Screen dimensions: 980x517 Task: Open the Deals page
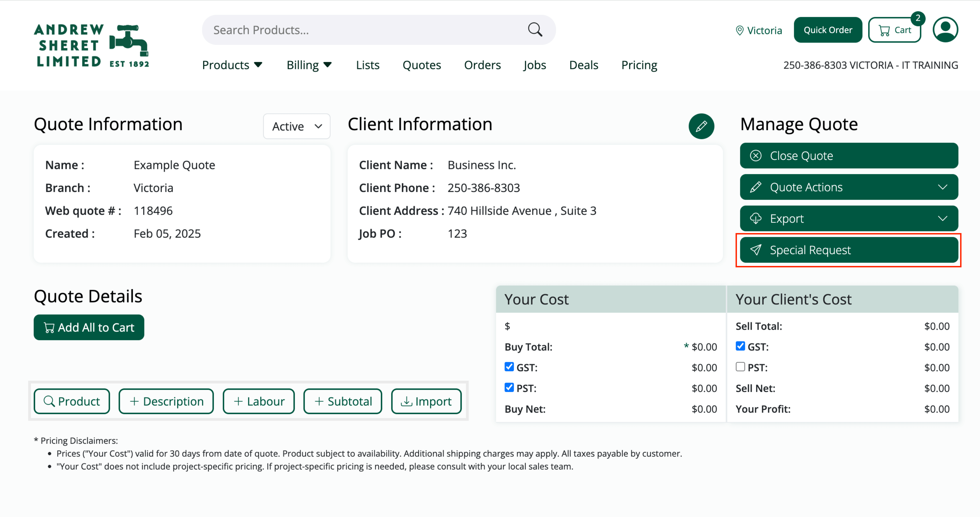point(584,65)
